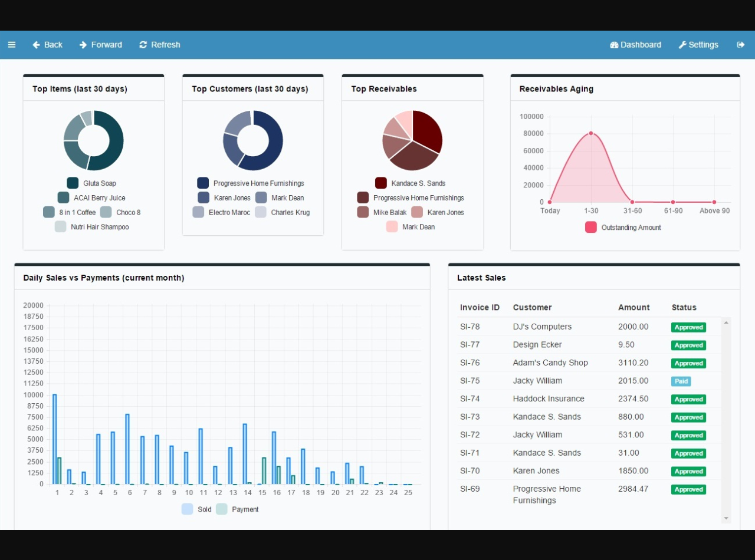Click the Paid status badge for SI-75
The image size is (755, 560).
(681, 381)
